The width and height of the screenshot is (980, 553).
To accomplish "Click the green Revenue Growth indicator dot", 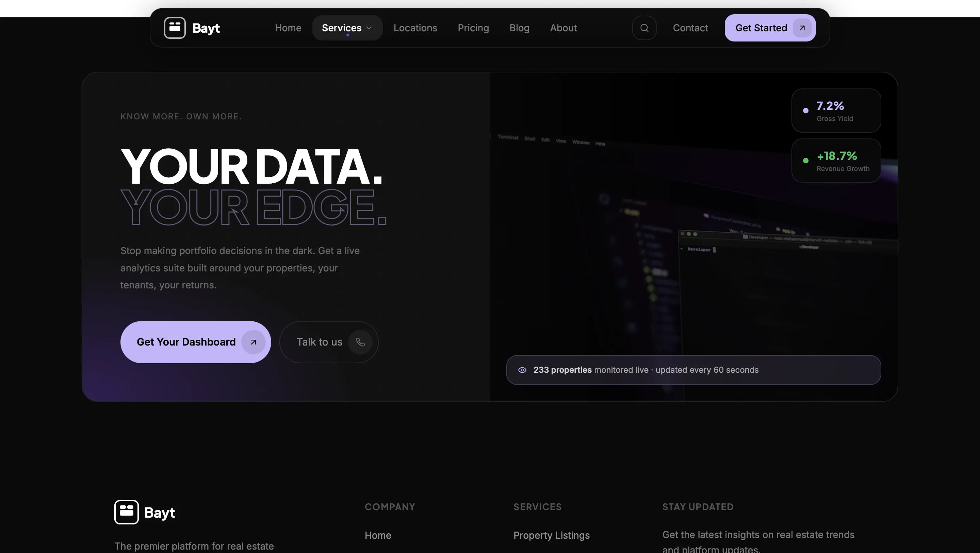I will click(805, 161).
